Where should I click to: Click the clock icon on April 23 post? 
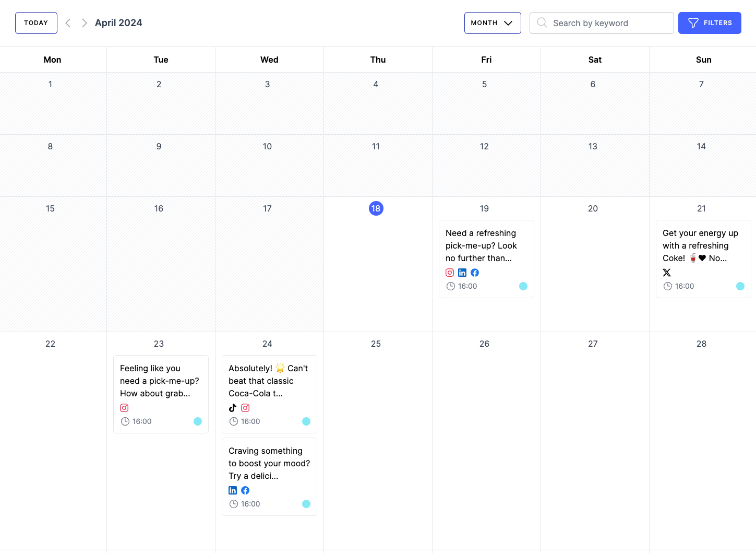125,421
